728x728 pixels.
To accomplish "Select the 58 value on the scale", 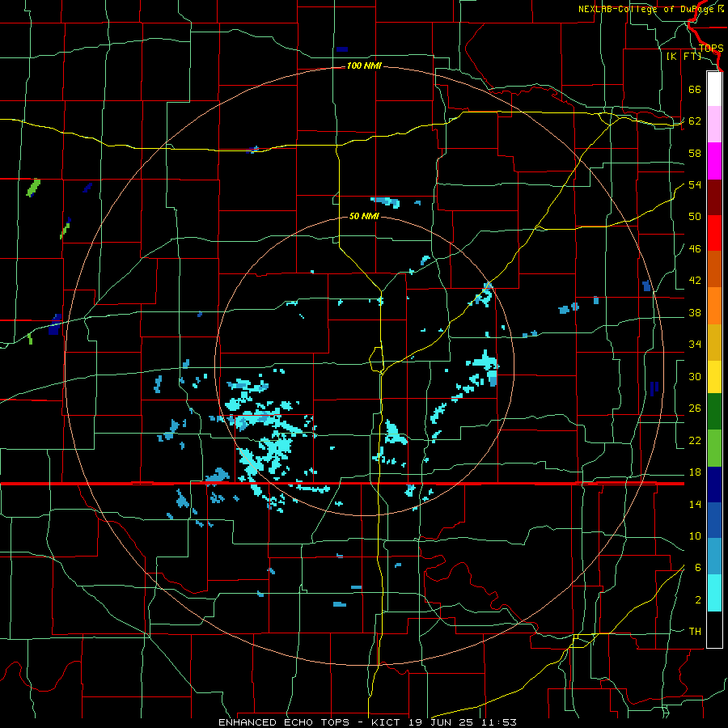I will pos(695,153).
